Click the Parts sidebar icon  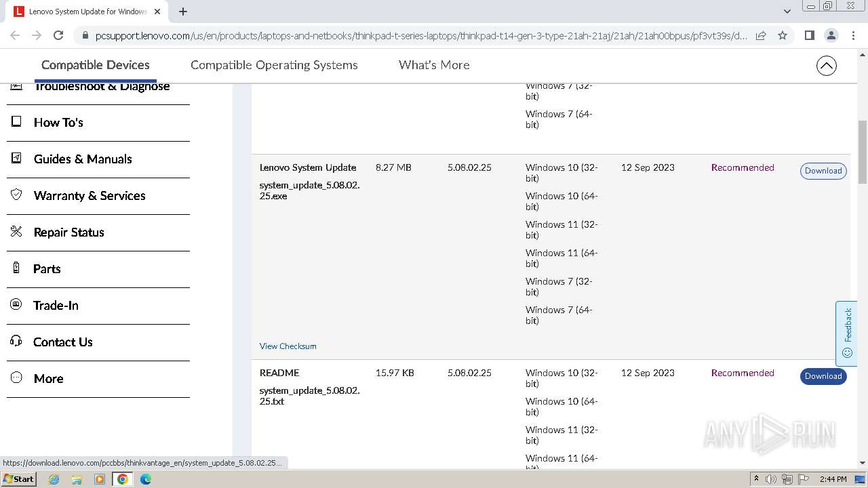tap(16, 268)
